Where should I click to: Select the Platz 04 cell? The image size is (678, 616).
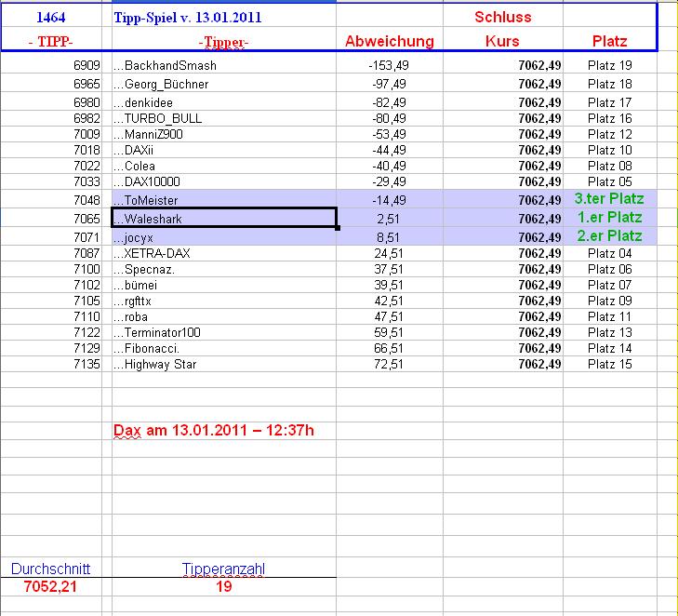tap(610, 253)
